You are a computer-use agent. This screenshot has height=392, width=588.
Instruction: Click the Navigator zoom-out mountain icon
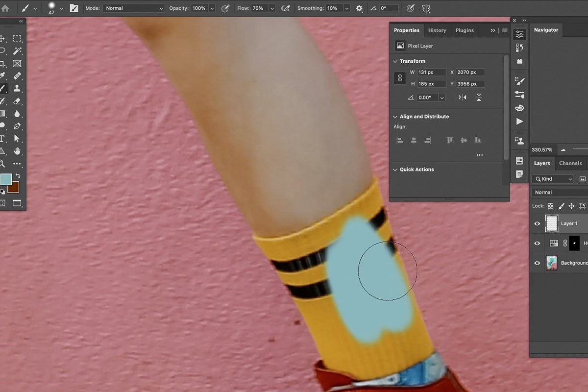click(563, 150)
